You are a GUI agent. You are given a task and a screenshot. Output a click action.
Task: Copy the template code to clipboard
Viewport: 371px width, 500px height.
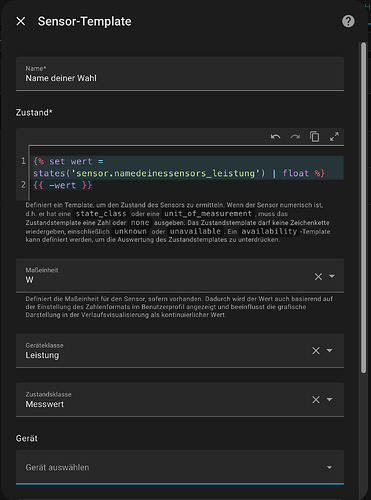coord(314,137)
